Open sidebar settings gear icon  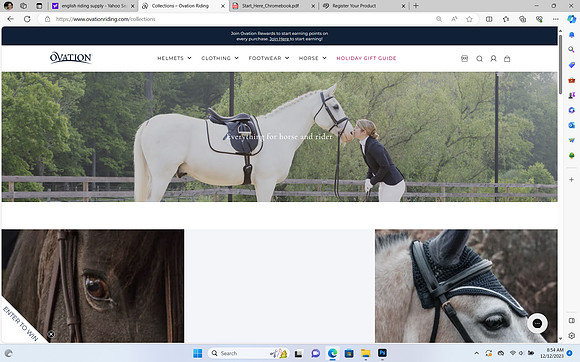pyautogui.click(x=571, y=336)
